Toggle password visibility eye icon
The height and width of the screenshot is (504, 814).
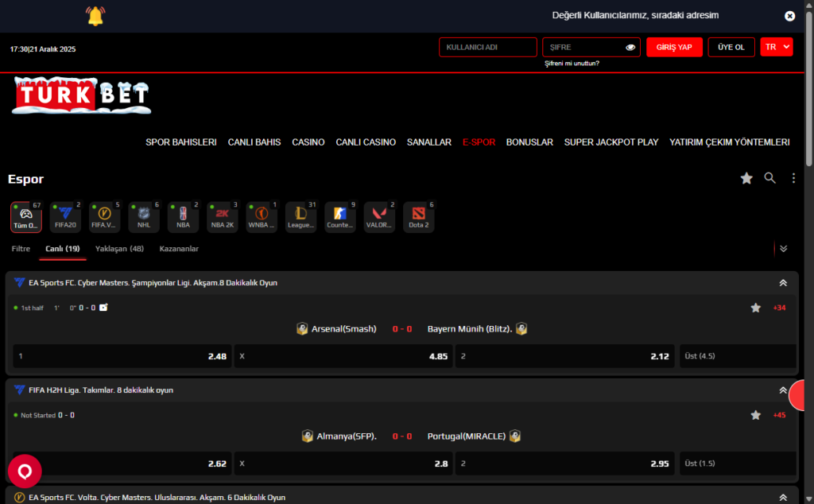click(x=630, y=48)
